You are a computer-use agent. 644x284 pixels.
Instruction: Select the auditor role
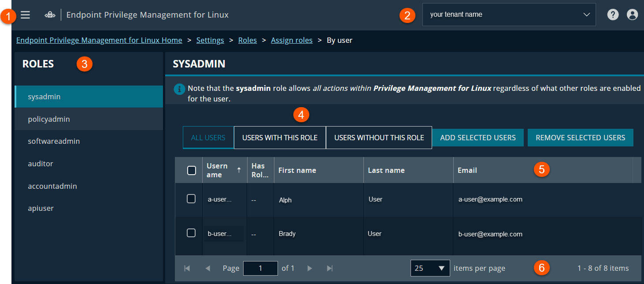[x=89, y=164]
